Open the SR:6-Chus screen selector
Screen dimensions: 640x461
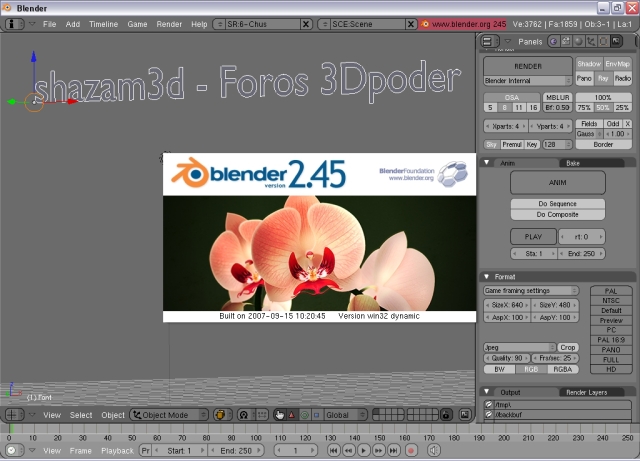point(220,24)
